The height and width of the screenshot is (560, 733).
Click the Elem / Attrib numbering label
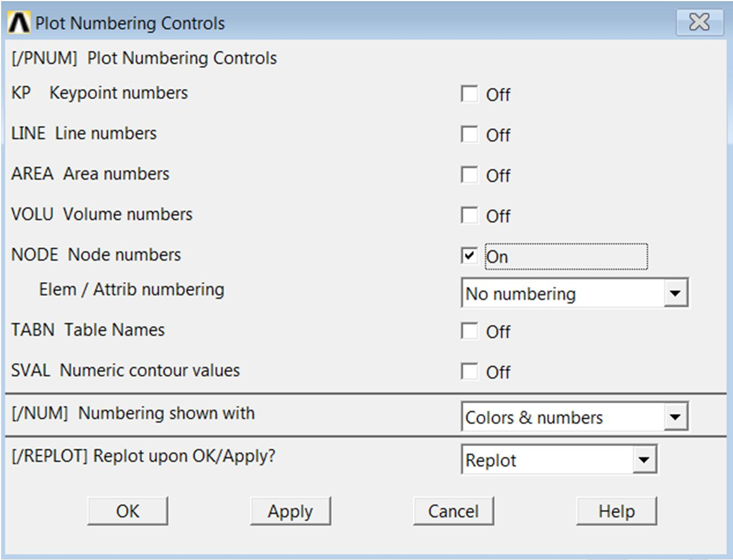131,289
